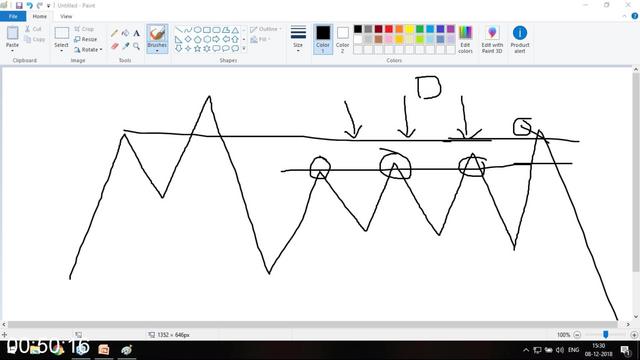The height and width of the screenshot is (360, 640).
Task: Click the Redo icon in title bar
Action: (x=40, y=6)
